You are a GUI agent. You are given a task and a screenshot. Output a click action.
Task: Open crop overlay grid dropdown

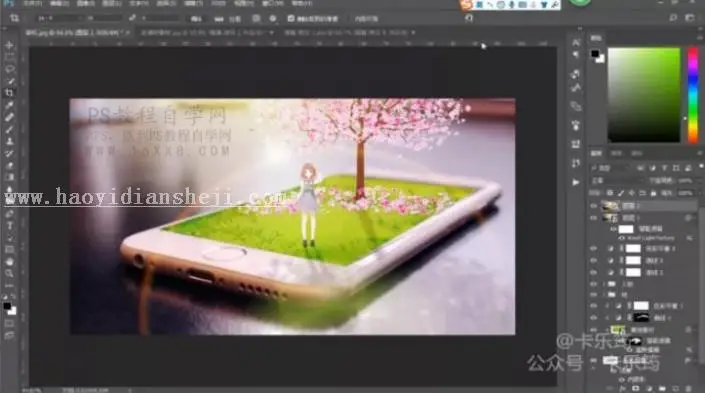tap(256, 18)
